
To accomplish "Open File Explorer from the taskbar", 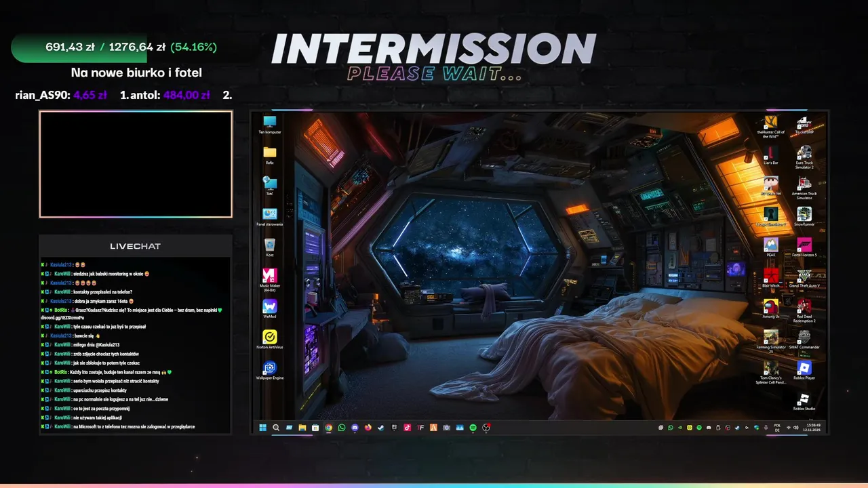I will [x=302, y=428].
